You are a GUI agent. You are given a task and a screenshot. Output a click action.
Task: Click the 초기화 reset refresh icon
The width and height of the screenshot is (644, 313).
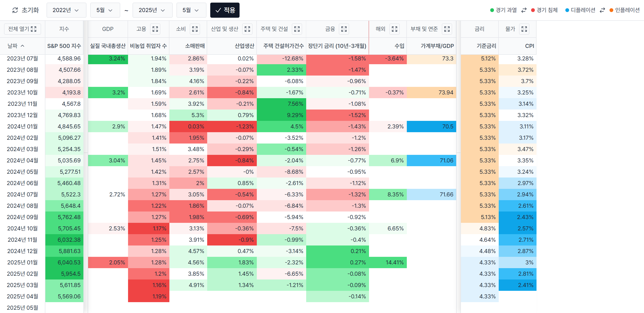[15, 10]
